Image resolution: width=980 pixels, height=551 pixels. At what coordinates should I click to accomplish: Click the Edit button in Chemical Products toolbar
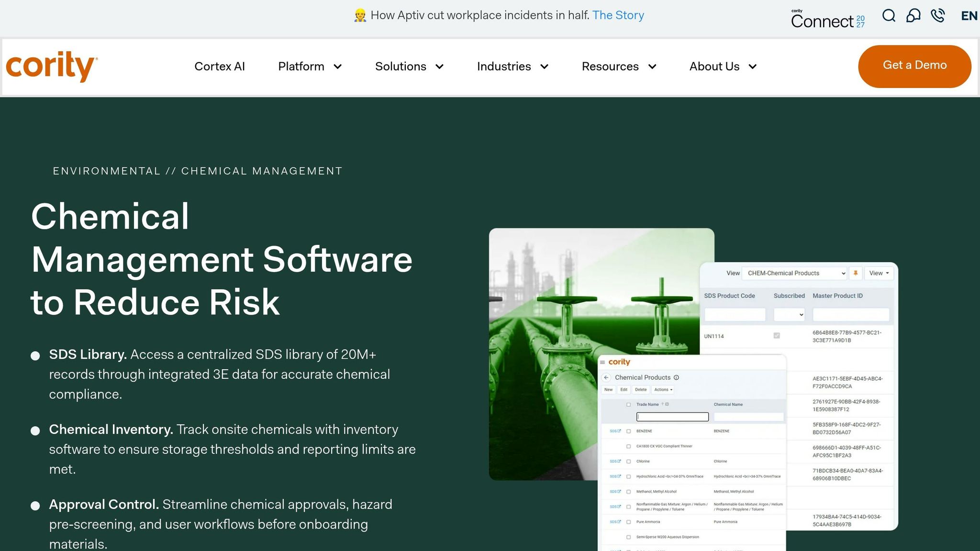pos(624,390)
